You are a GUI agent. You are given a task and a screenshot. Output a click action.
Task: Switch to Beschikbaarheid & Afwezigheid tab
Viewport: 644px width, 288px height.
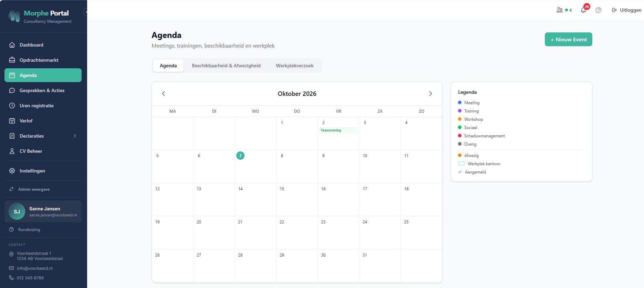226,66
